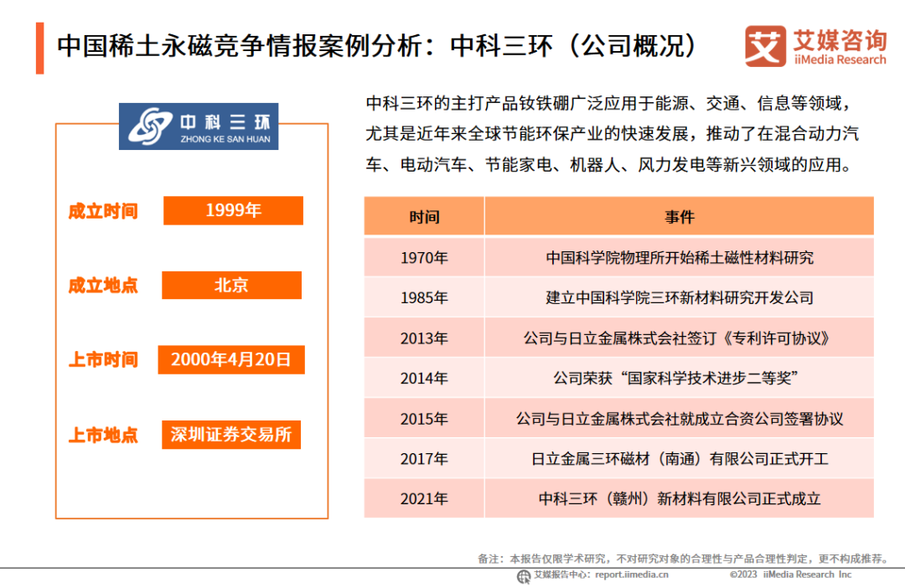The height and width of the screenshot is (588, 905).
Task: Select the 2021年 table cell
Action: 424,498
